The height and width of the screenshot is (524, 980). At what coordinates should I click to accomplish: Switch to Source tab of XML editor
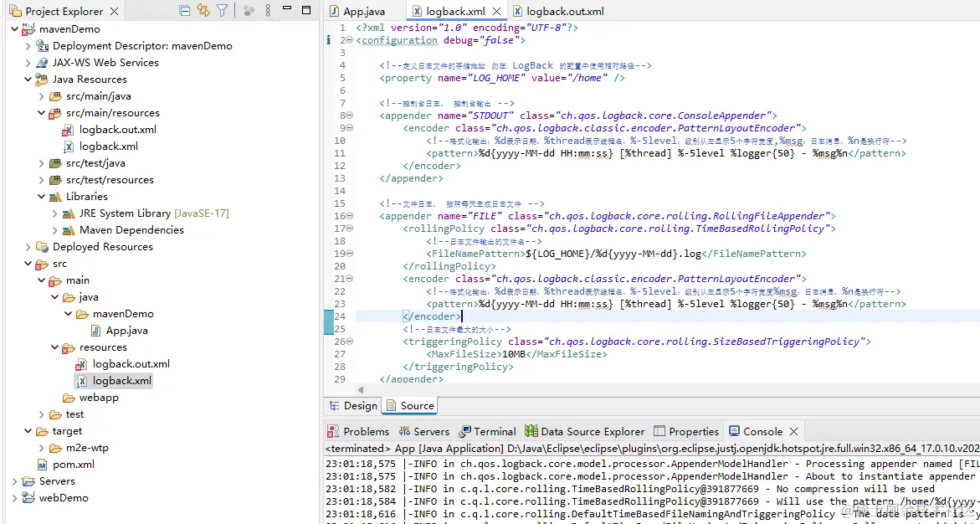coord(411,406)
